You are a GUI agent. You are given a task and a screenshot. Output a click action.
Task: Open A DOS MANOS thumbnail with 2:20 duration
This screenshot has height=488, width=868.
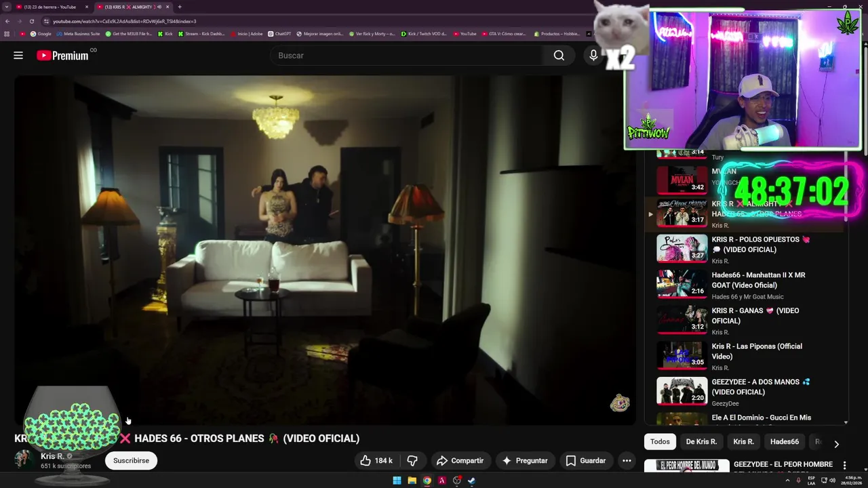pyautogui.click(x=682, y=391)
